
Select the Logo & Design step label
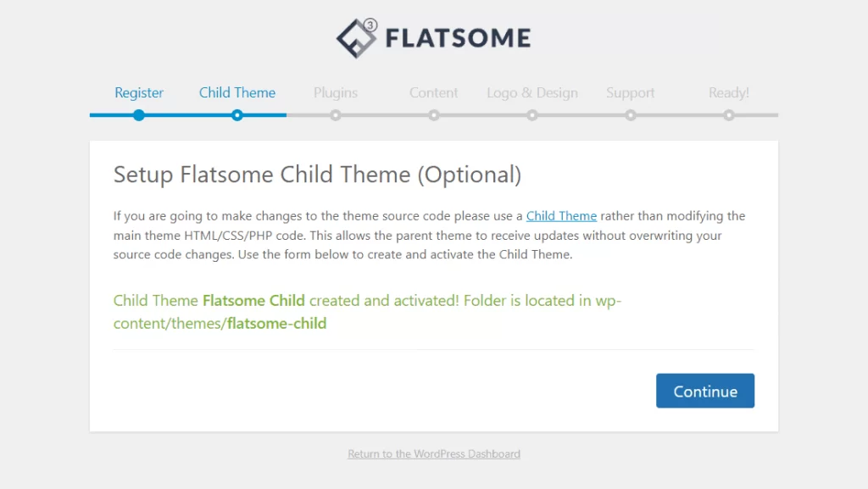531,93
